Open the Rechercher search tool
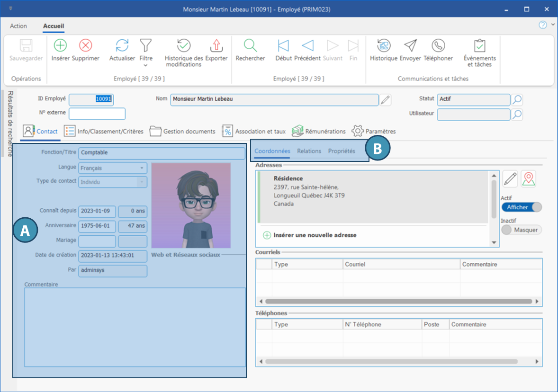The height and width of the screenshot is (392, 558). (250, 45)
